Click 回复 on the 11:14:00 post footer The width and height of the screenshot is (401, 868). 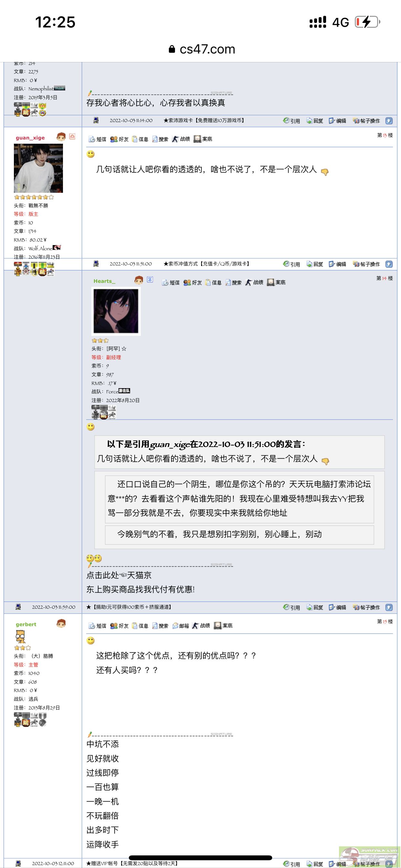point(315,121)
